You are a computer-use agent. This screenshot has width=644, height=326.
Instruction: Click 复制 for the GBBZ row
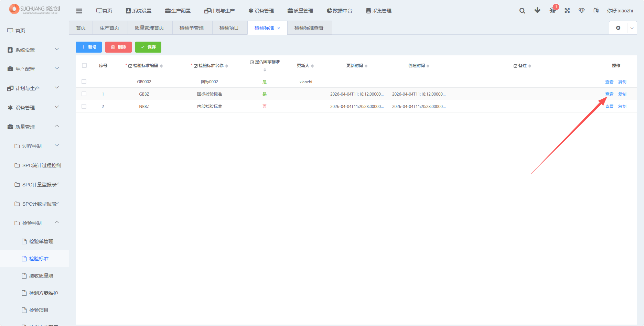click(622, 94)
